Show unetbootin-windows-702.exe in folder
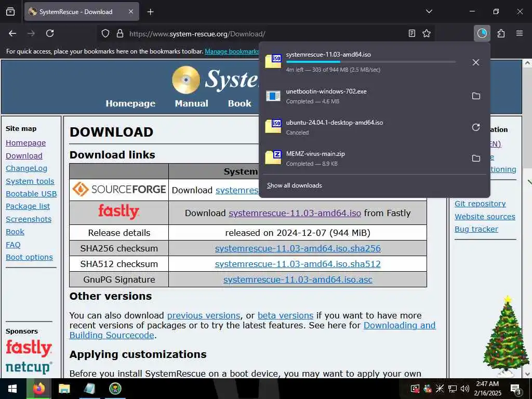Viewport: 532px width, 399px height. [476, 96]
